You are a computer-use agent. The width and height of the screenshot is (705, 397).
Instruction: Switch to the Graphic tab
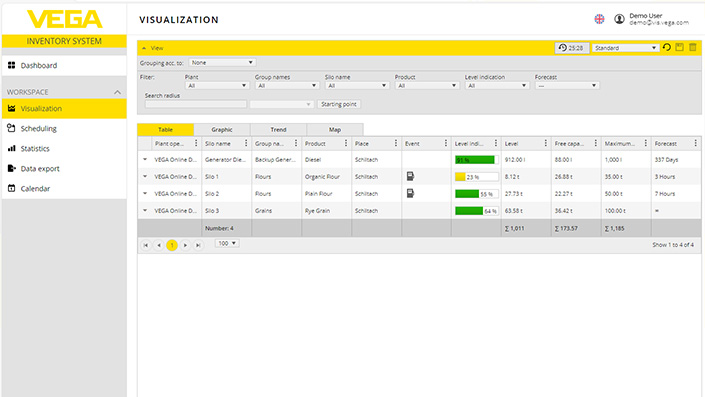point(222,129)
